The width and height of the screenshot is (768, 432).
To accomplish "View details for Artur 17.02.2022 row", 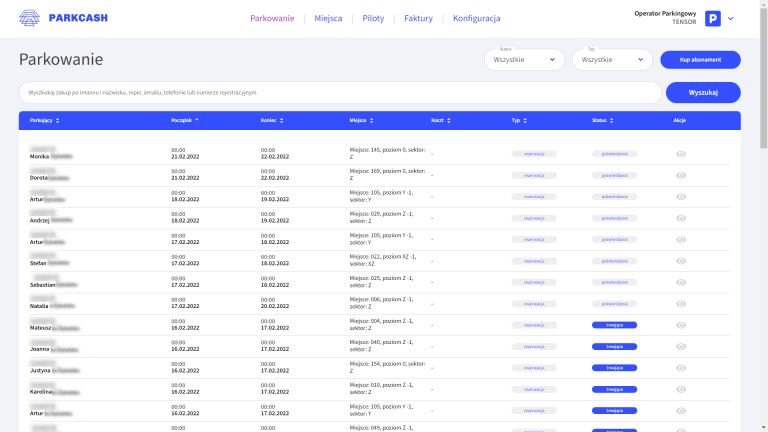I will click(x=681, y=240).
